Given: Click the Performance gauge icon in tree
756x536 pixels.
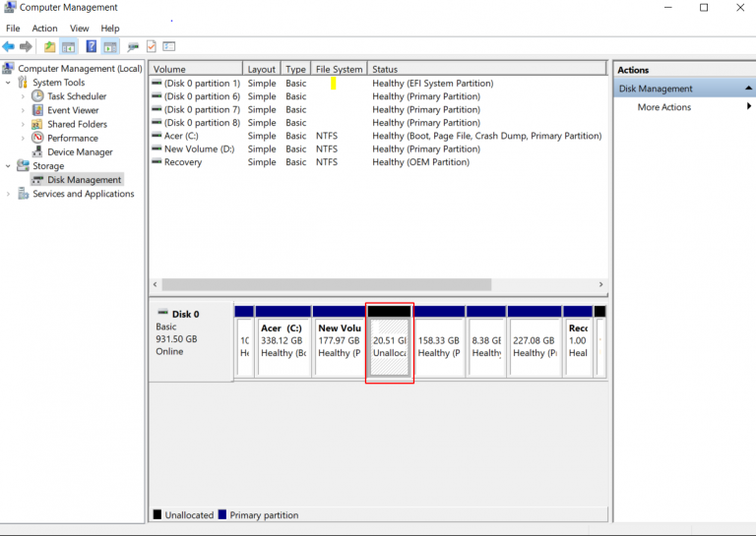Looking at the screenshot, I should pyautogui.click(x=37, y=138).
